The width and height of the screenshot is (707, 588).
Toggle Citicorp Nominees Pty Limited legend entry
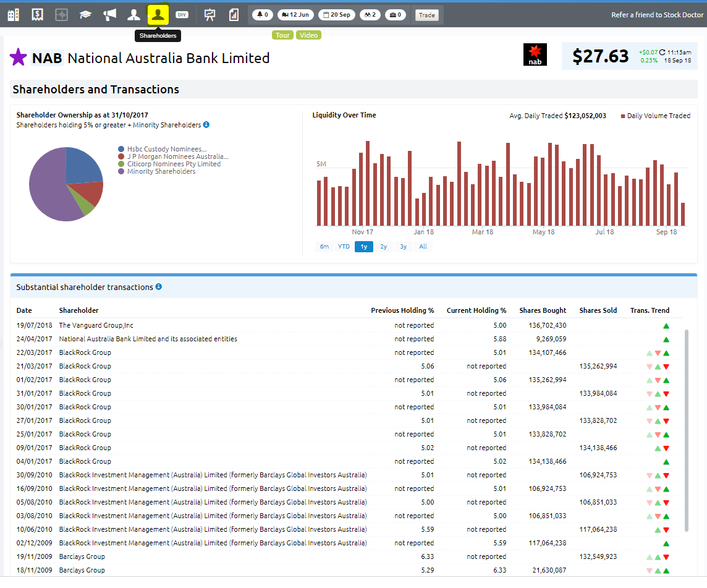coord(169,164)
